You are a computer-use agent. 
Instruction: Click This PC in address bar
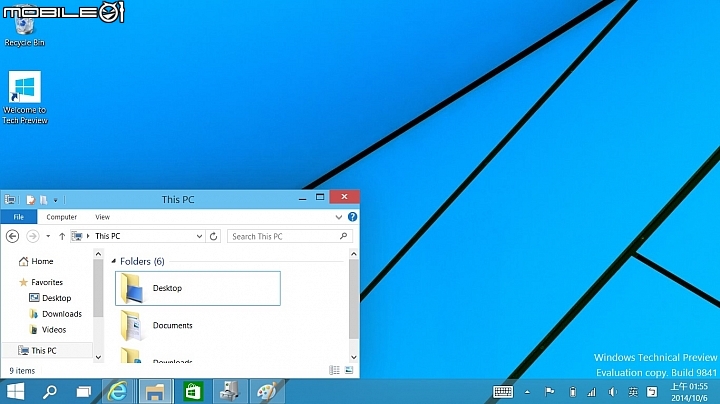point(107,236)
